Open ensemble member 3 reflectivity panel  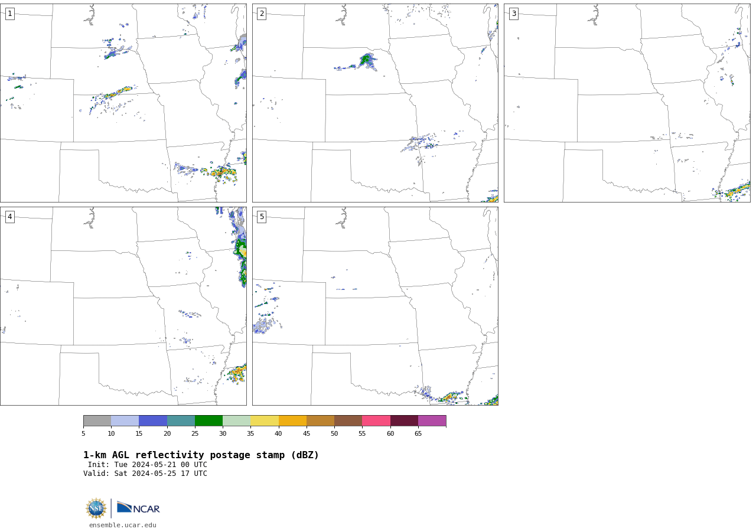pyautogui.click(x=627, y=103)
